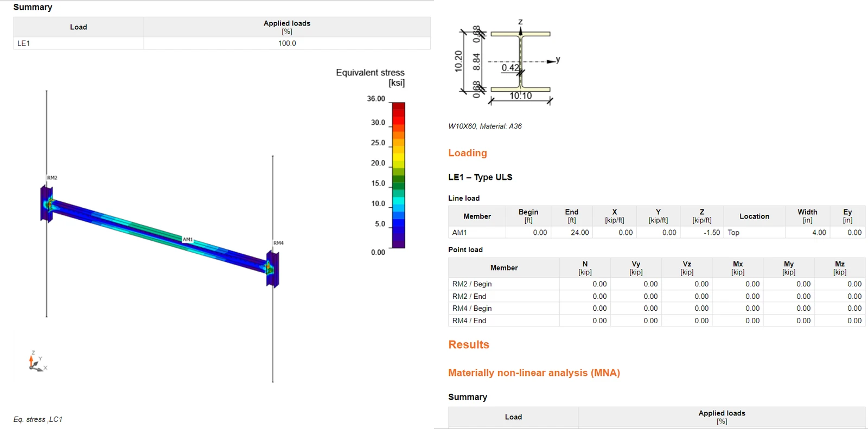Click the 'Point load' subheading
Viewport: 868px width, 429px height.
coord(465,249)
